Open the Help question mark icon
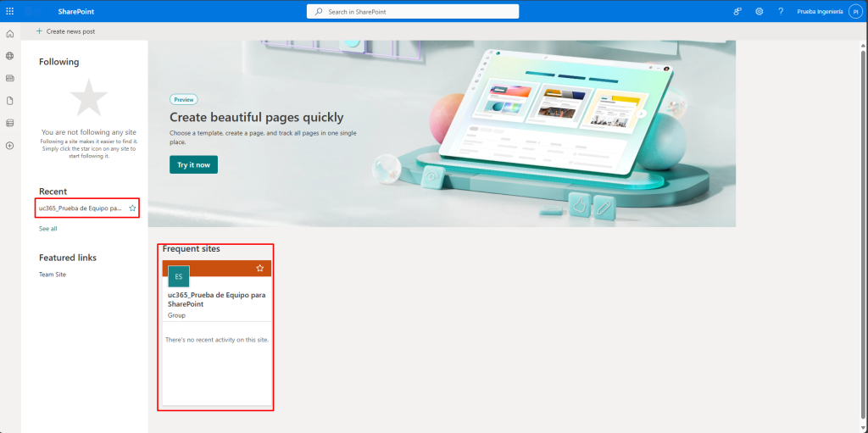The height and width of the screenshot is (433, 868). 780,11
